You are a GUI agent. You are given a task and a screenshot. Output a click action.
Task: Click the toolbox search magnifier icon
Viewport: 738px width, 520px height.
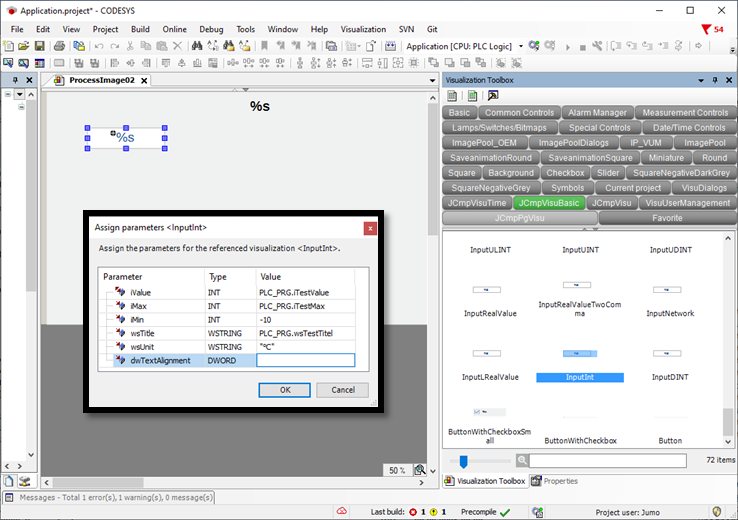523,461
